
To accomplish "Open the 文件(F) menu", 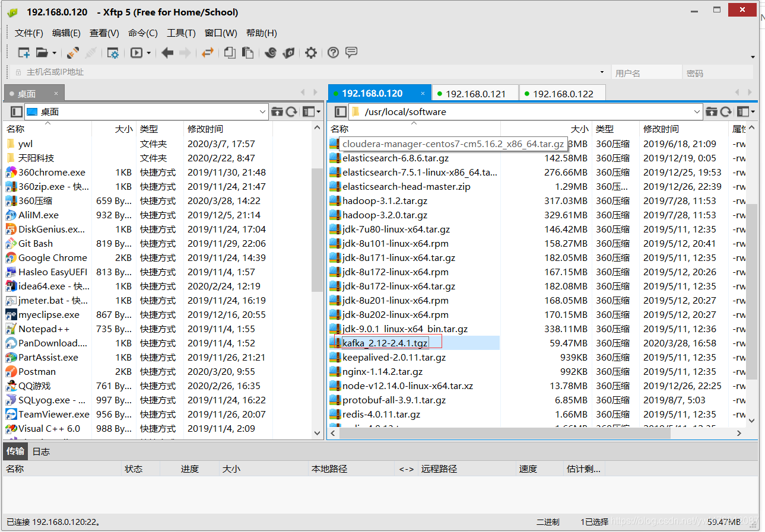I will click(x=29, y=33).
